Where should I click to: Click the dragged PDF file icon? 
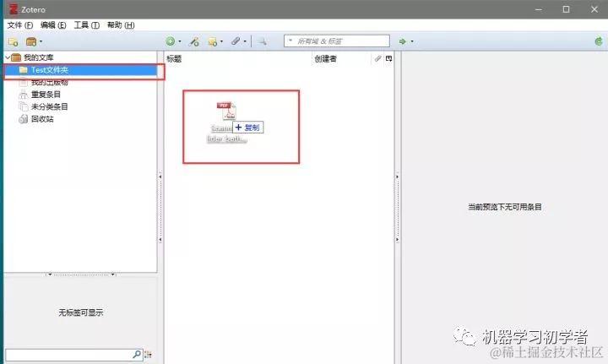227,111
